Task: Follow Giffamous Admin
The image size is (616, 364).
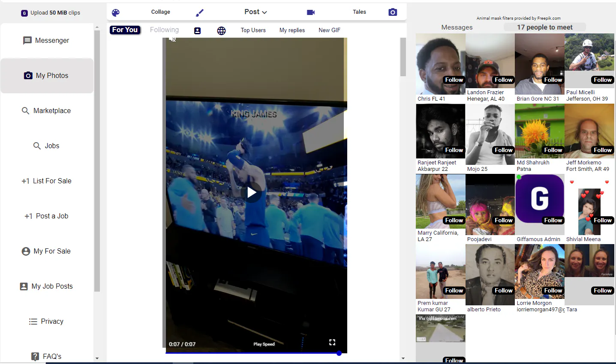Action: (553, 220)
